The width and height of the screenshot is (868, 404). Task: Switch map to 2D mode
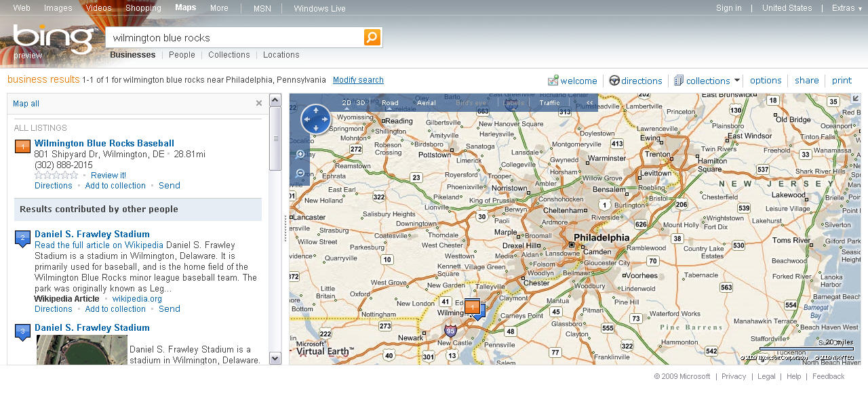click(347, 103)
